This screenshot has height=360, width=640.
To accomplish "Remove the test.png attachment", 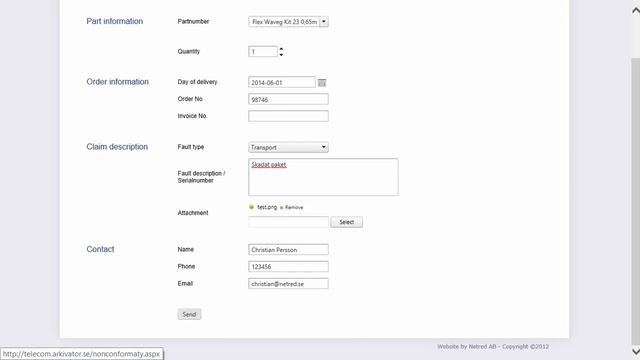I will pyautogui.click(x=291, y=207).
